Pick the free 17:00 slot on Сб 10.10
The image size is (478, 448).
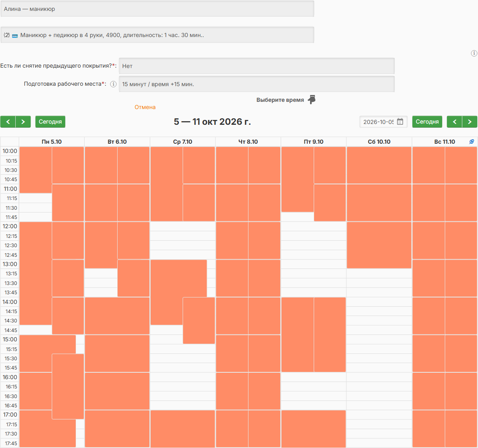click(379, 415)
